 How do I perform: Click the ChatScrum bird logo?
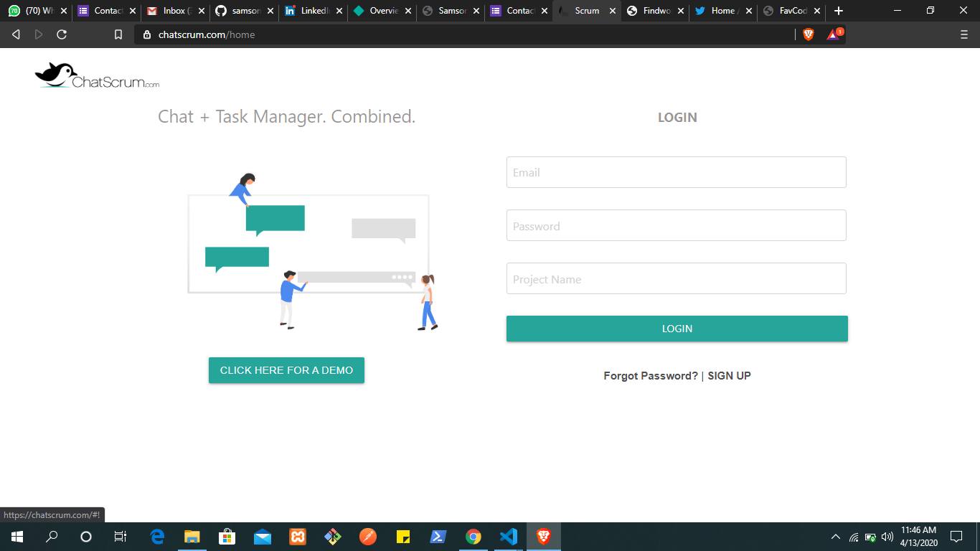pos(97,76)
